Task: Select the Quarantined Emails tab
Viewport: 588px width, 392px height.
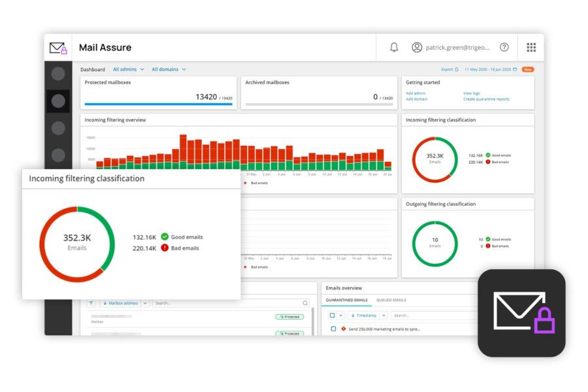Action: [x=346, y=300]
